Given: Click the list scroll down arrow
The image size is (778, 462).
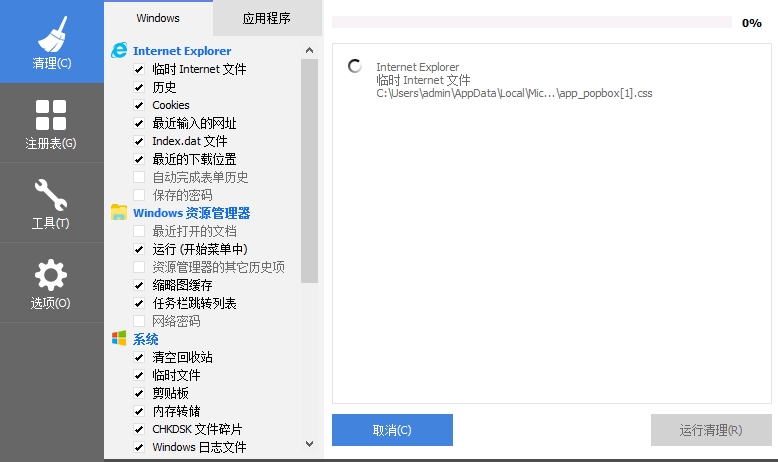Looking at the screenshot, I should click(310, 444).
